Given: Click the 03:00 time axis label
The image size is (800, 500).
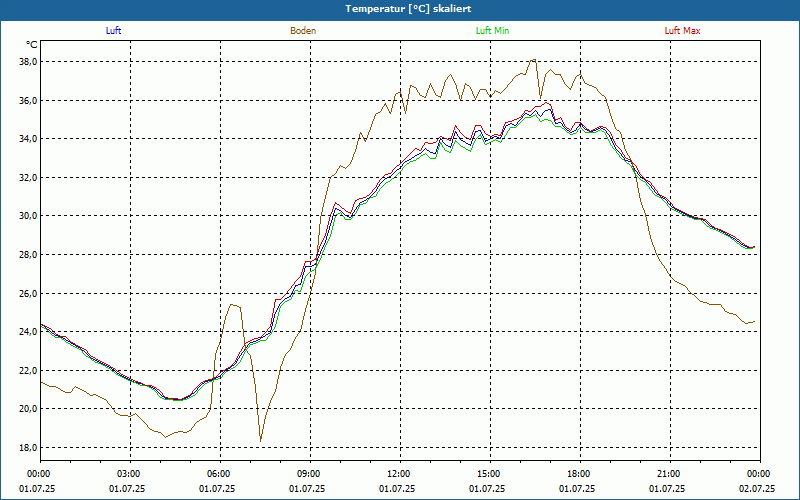Looking at the screenshot, I should pos(131,474).
